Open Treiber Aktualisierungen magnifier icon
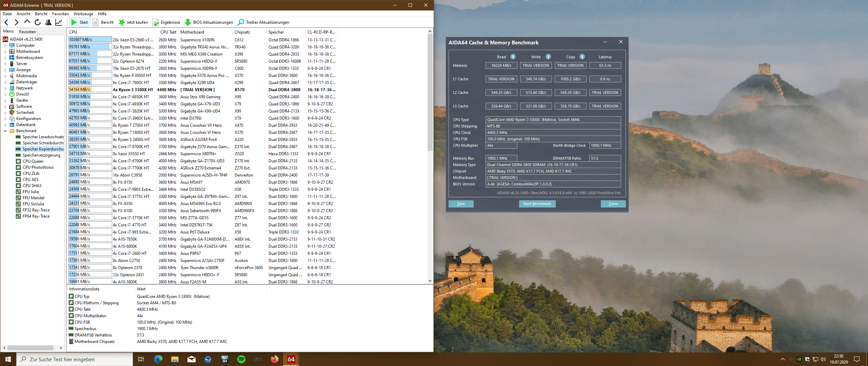The height and width of the screenshot is (366, 868). point(241,22)
